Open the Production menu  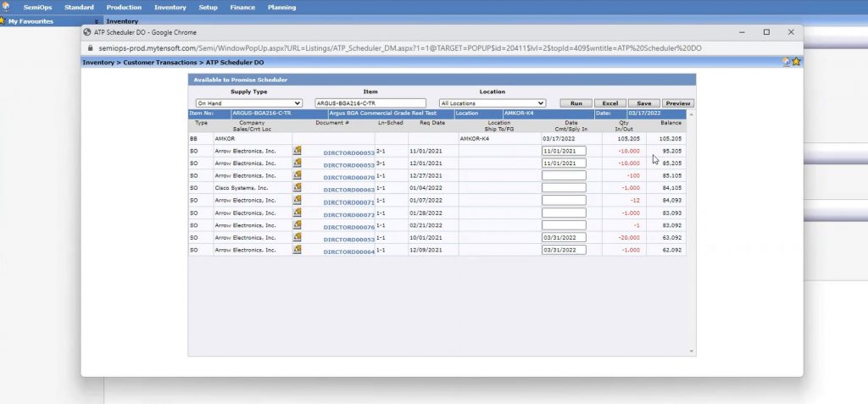(124, 7)
